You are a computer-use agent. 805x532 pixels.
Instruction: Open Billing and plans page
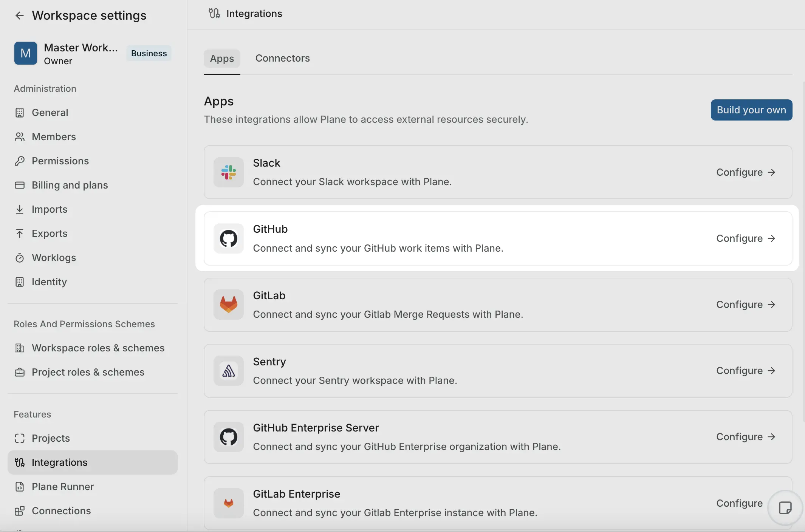[93, 185]
